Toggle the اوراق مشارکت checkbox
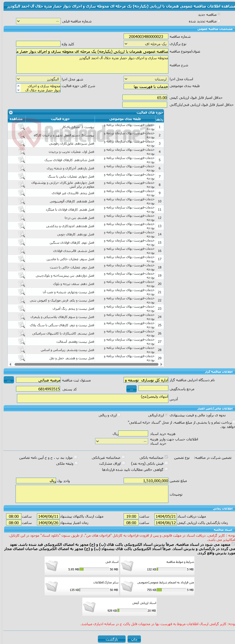Image resolution: width=235 pixels, height=644 pixels. (123, 463)
